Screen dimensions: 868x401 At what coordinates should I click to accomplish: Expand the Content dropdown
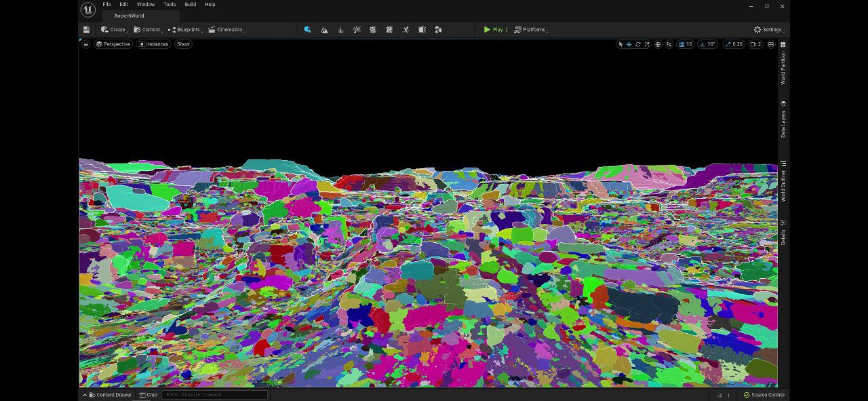point(147,30)
